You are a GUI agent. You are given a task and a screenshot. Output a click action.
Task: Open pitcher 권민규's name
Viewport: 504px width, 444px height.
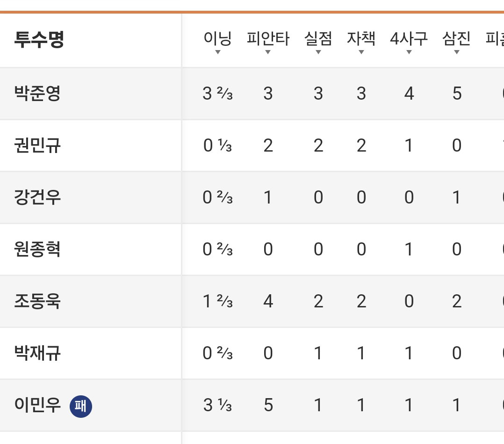click(37, 146)
